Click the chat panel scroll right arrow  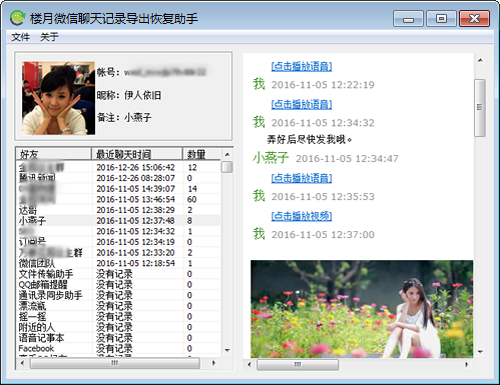coord(467,364)
